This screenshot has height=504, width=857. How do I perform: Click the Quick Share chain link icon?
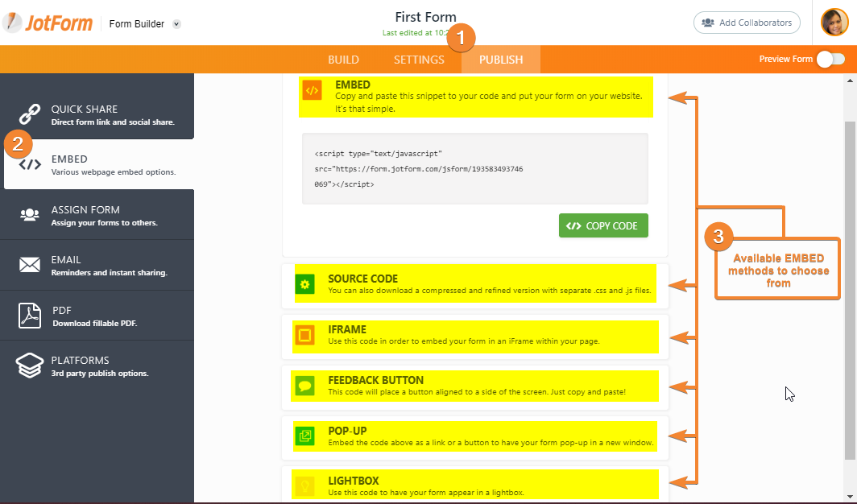click(x=30, y=114)
